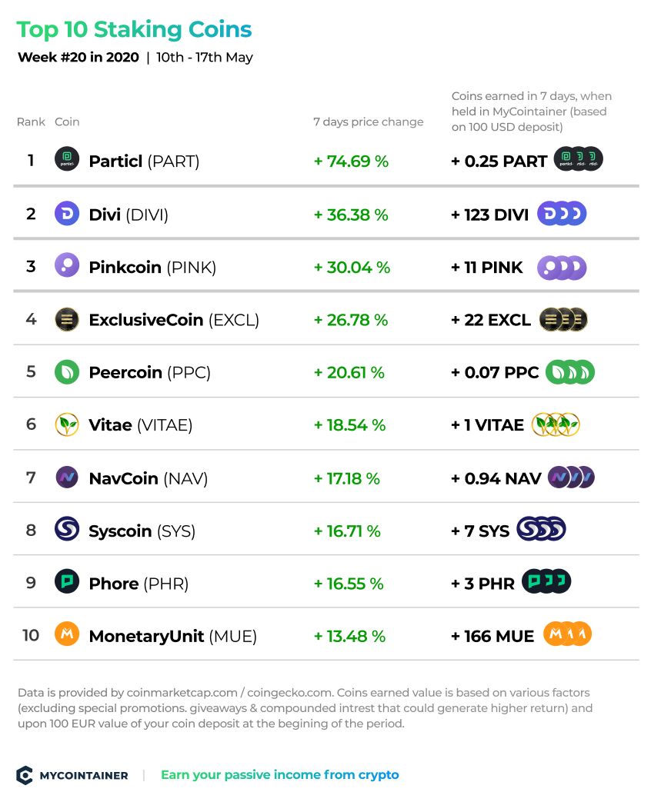The width and height of the screenshot is (661, 812).
Task: Open 'Earn your passive income from crypto' link
Action: [280, 775]
